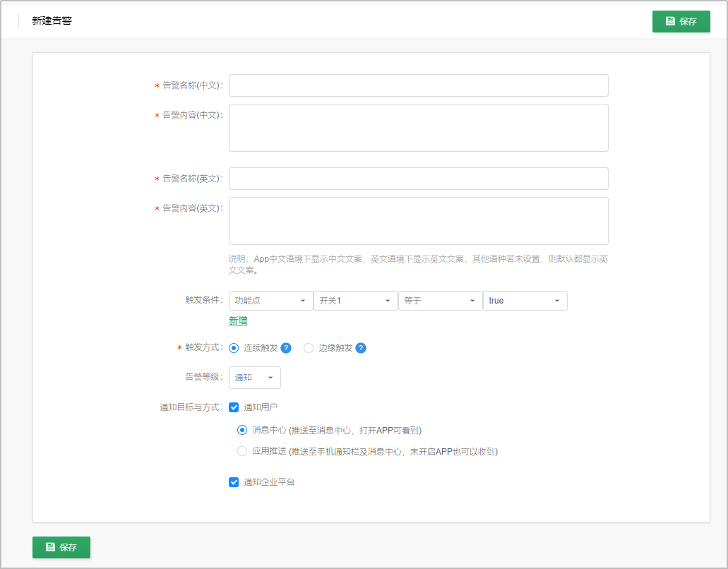The image size is (728, 569).
Task: Click the top-right 保存 button
Action: [x=681, y=21]
